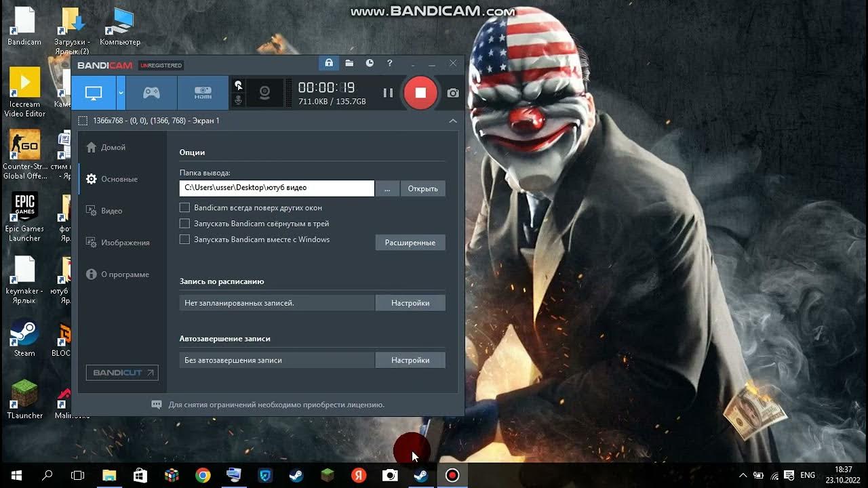
Task: Open the screen recording mode dropdown arrow
Action: (121, 93)
